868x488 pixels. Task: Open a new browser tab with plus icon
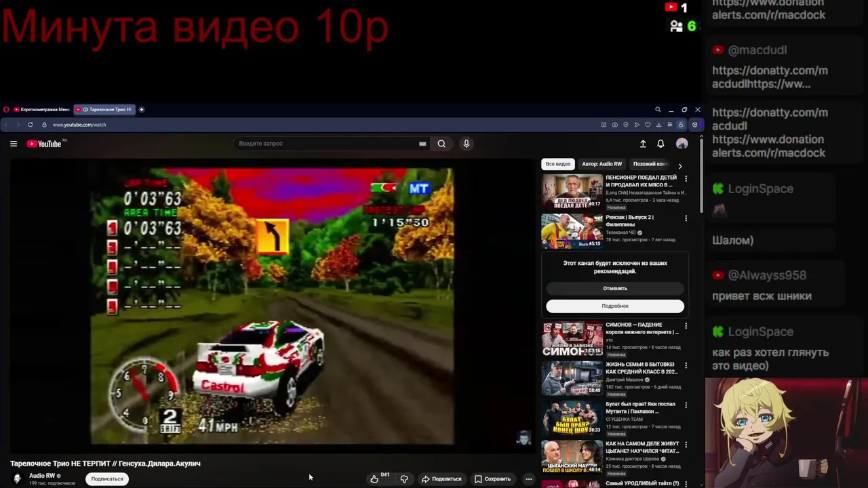(142, 109)
